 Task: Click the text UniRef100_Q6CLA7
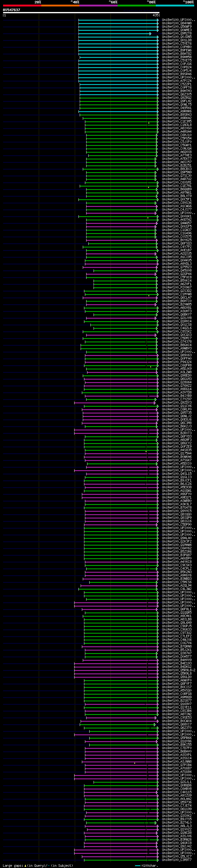click(x=177, y=297)
